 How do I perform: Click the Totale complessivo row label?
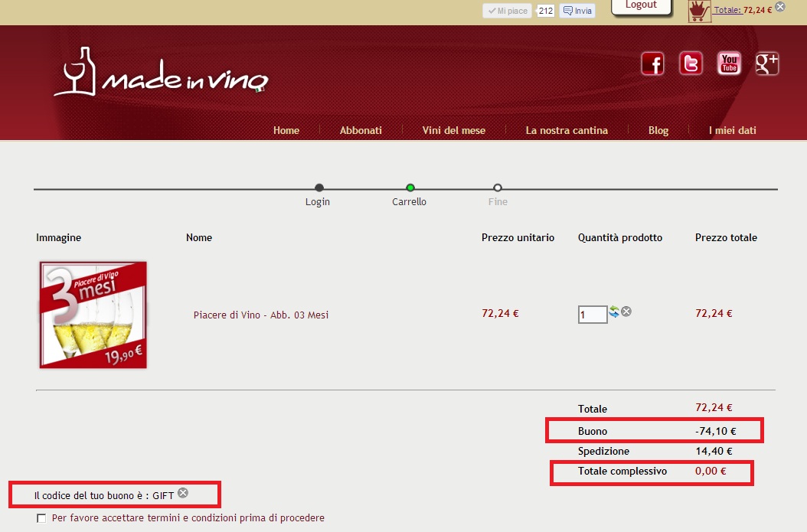pos(622,472)
